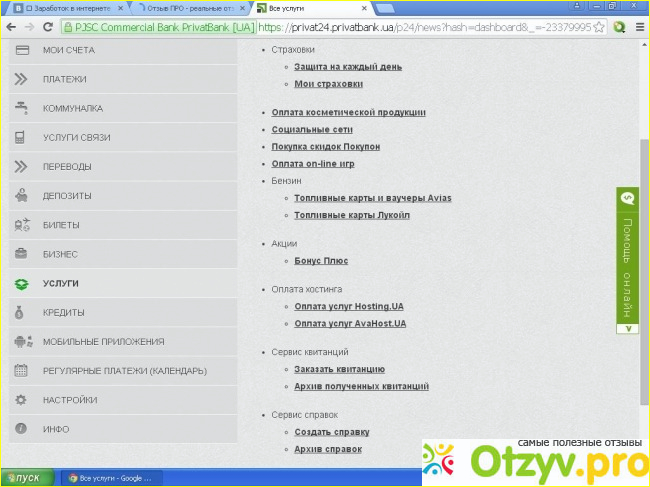The width and height of the screenshot is (650, 487).
Task: Click the piggy bank icon for Депозиты
Action: (x=21, y=196)
